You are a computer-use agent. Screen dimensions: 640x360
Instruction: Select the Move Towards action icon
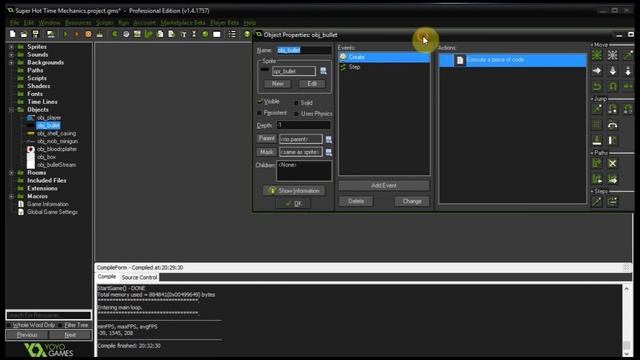[x=628, y=55]
